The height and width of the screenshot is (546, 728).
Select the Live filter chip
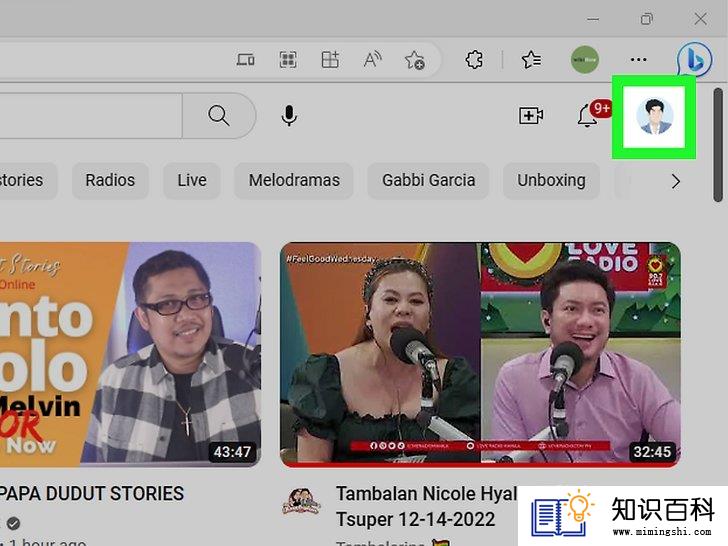click(x=192, y=180)
